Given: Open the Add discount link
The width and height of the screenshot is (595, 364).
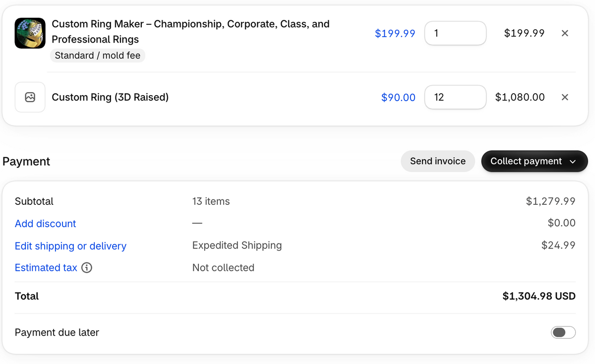Looking at the screenshot, I should coord(46,224).
